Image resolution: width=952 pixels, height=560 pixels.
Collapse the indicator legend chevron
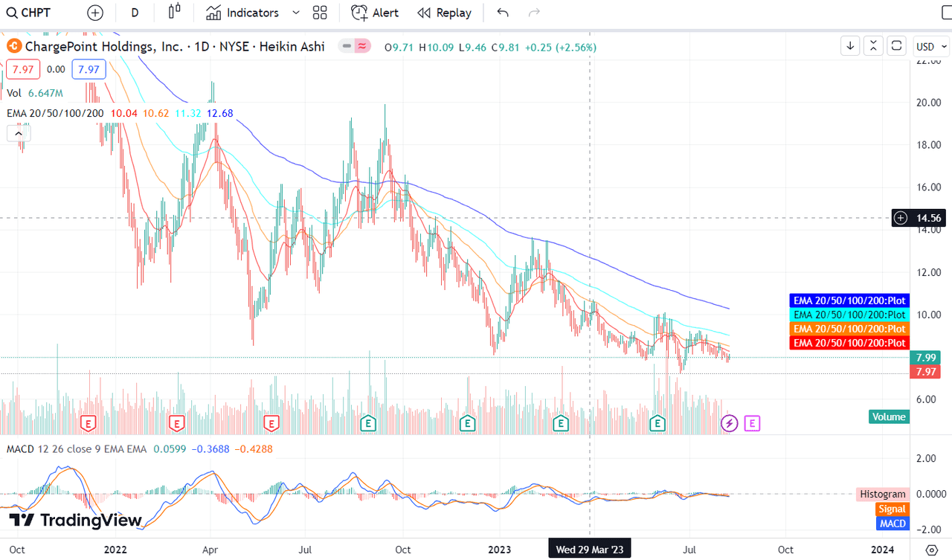19,133
